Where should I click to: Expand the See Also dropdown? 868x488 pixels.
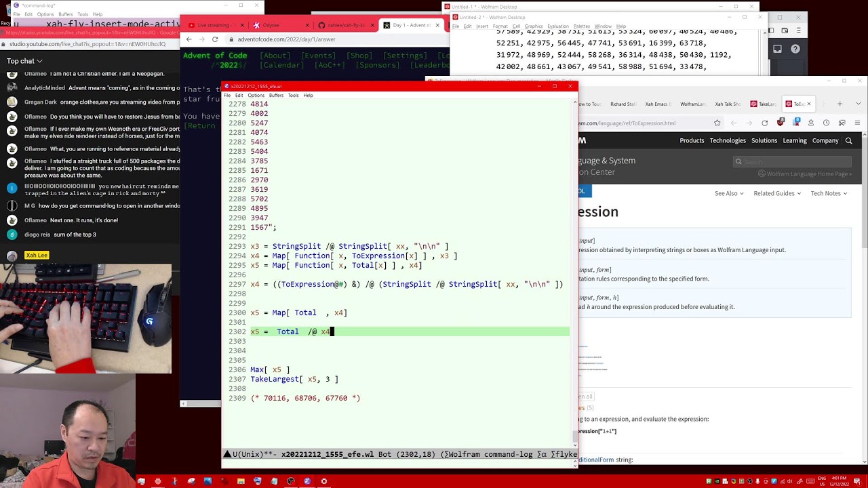[729, 193]
